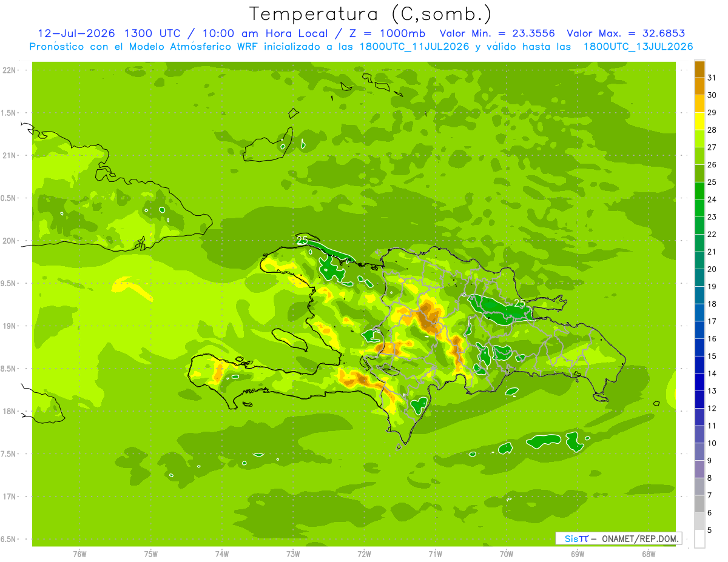
Task: Click legend value "31"
Action: point(712,77)
